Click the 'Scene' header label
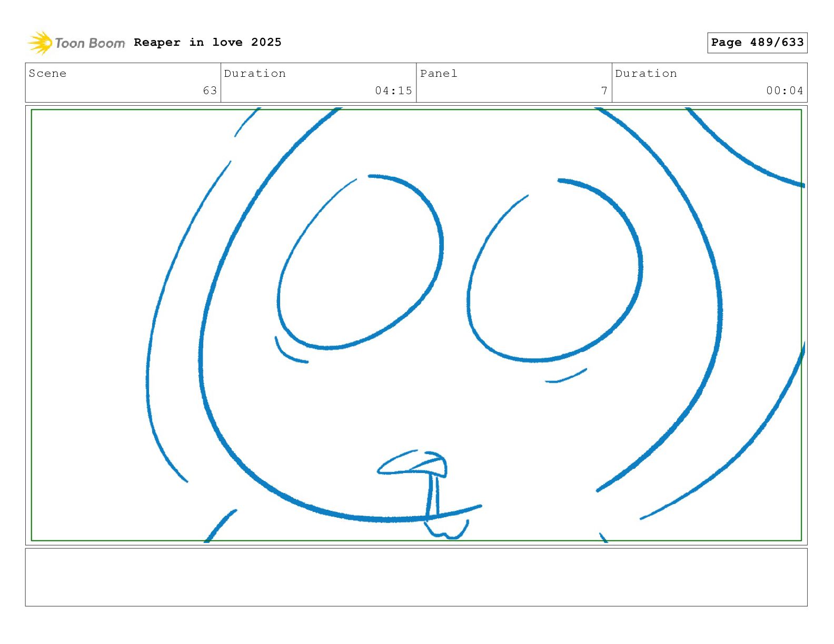 click(47, 73)
